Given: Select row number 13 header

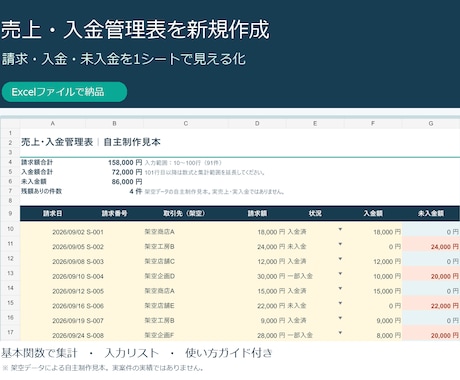Looking at the screenshot, I should pyautogui.click(x=10, y=273).
